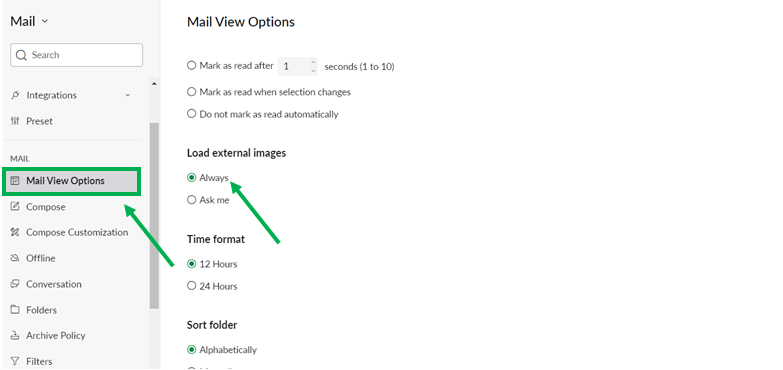
Task: Select Mark as read when selection changes
Action: click(x=191, y=92)
